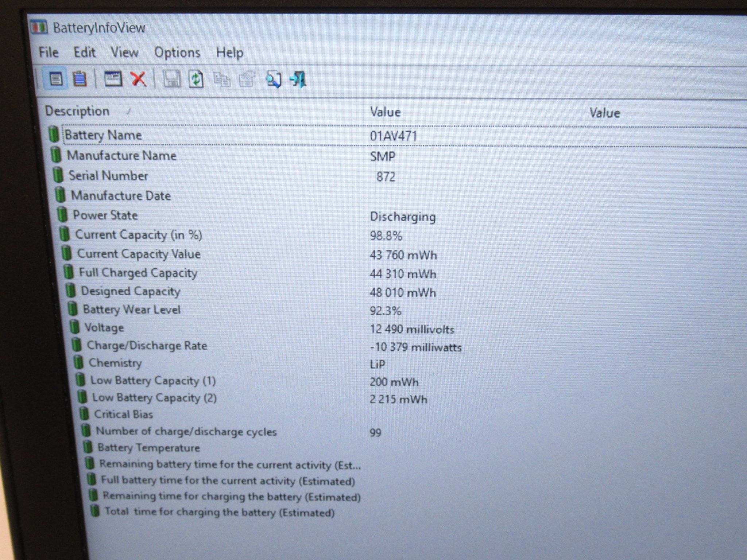Viewport: 747px width, 560px height.
Task: Select the Battery Wear Level row
Action: tap(401, 310)
